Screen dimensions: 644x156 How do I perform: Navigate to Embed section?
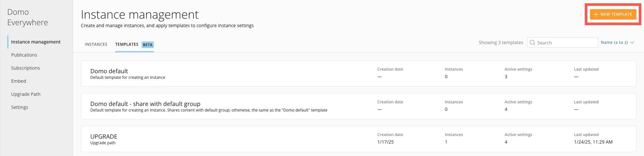point(18,81)
